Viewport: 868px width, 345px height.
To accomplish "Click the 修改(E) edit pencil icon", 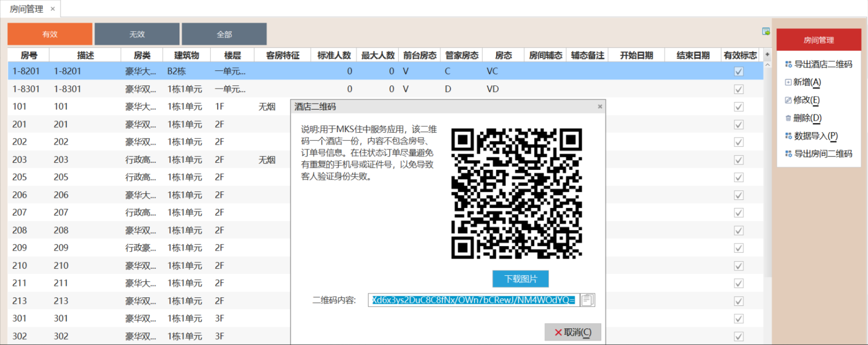I will [x=788, y=100].
